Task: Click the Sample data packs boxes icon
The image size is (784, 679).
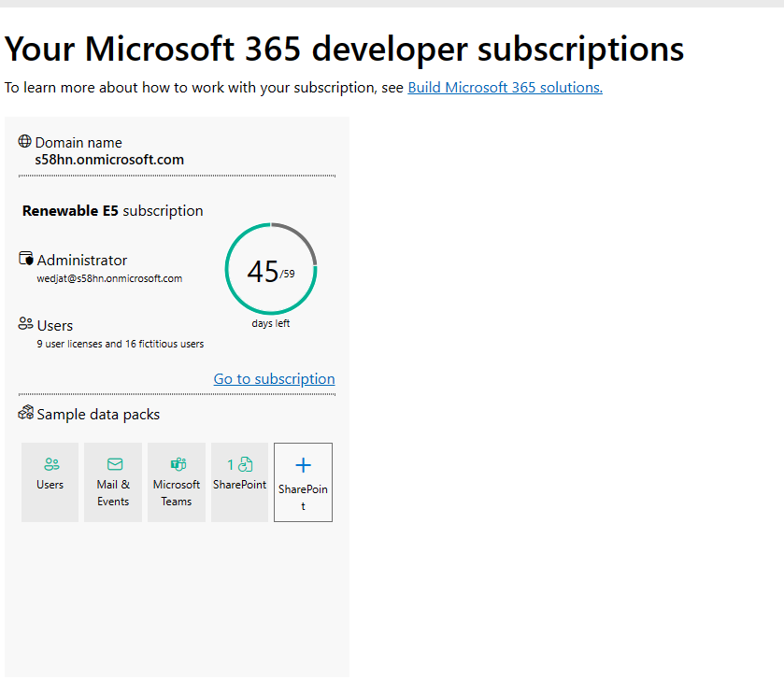Action: tap(26, 413)
